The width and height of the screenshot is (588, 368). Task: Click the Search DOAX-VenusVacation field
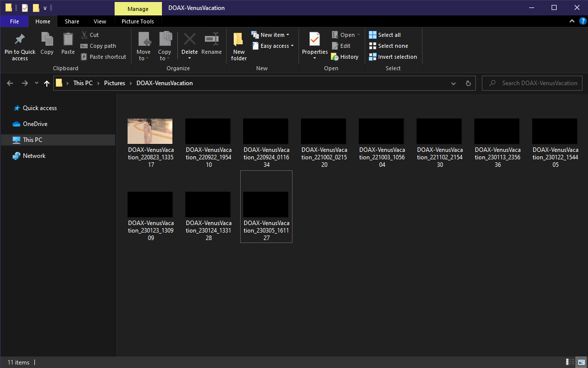532,83
